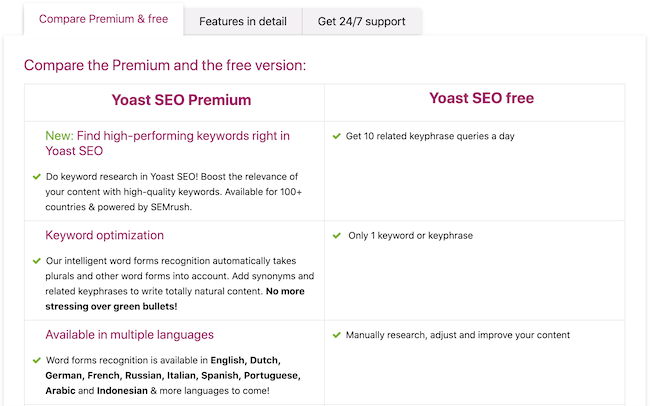Click green checkmark beside keyword research description

pos(37,177)
